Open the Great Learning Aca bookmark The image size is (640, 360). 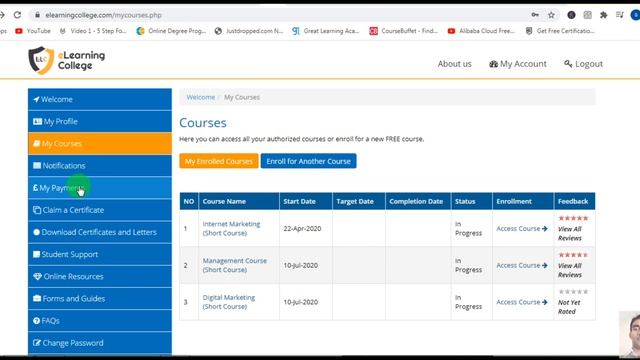tap(325, 31)
